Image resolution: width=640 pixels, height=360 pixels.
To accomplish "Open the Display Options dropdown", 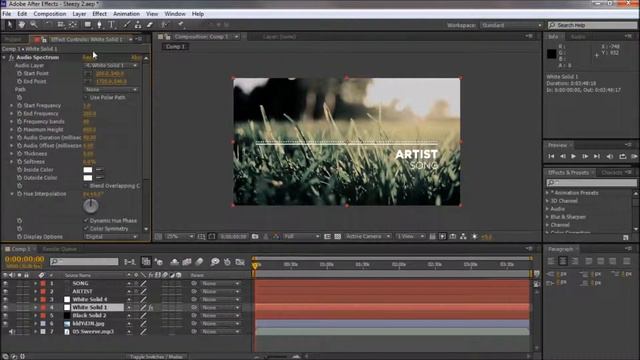I will click(111, 237).
